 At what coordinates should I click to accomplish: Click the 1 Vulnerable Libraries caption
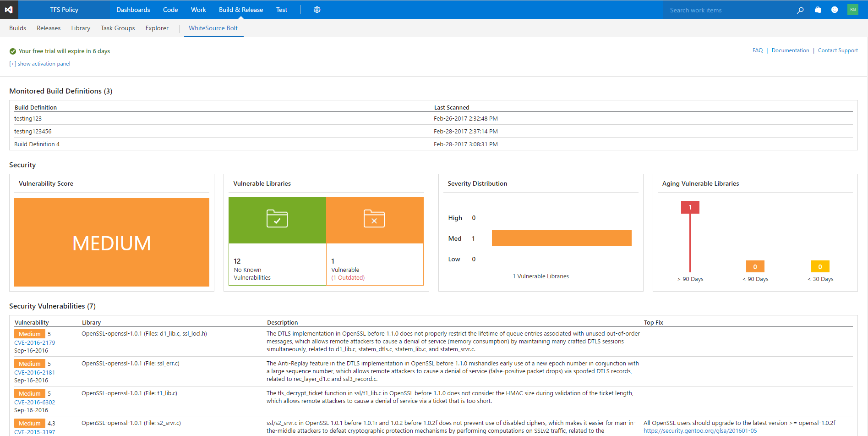540,276
